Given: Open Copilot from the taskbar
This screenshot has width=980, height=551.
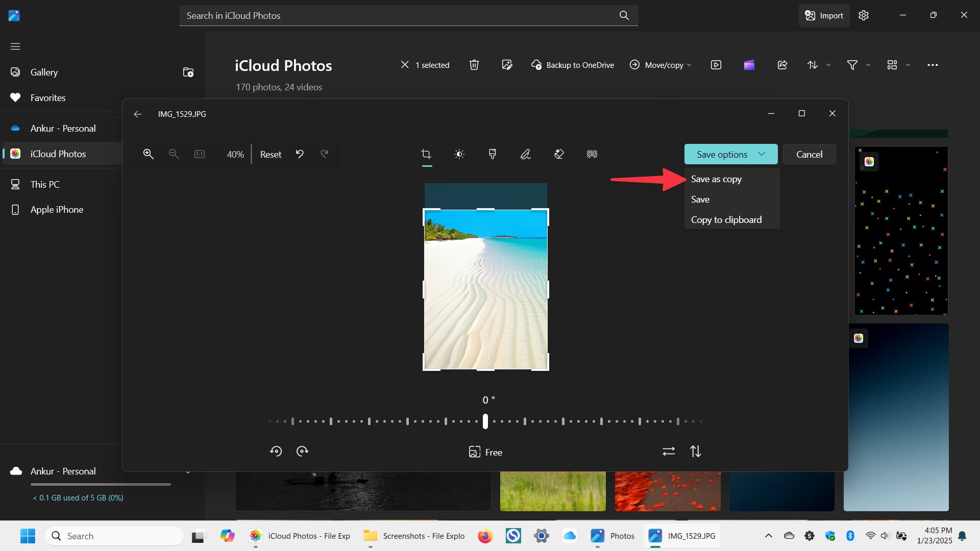Looking at the screenshot, I should pyautogui.click(x=227, y=536).
